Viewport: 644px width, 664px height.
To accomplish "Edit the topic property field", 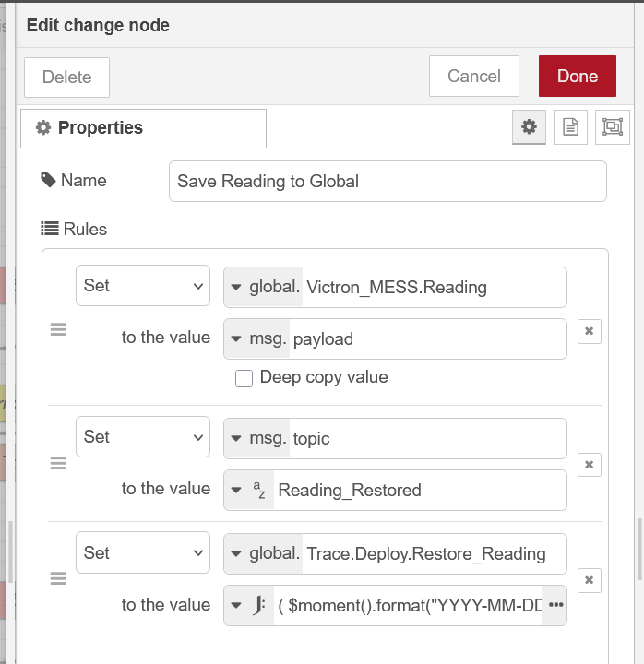I will (x=427, y=438).
